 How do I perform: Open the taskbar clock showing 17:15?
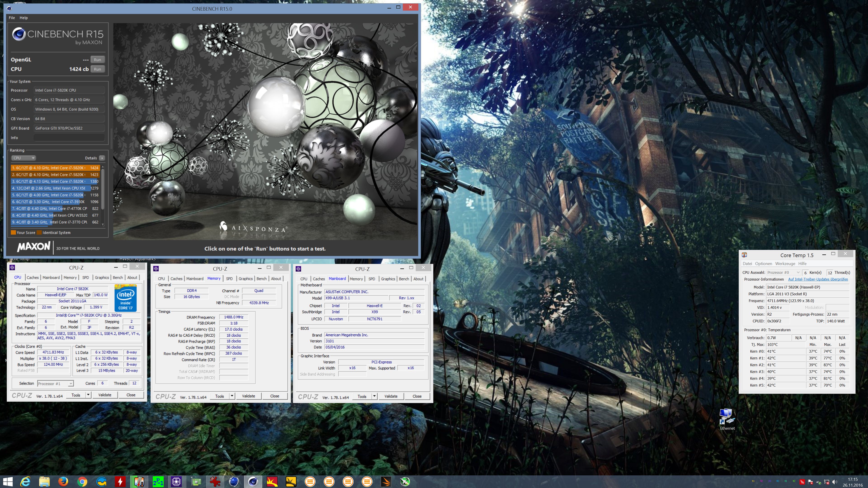click(x=852, y=482)
